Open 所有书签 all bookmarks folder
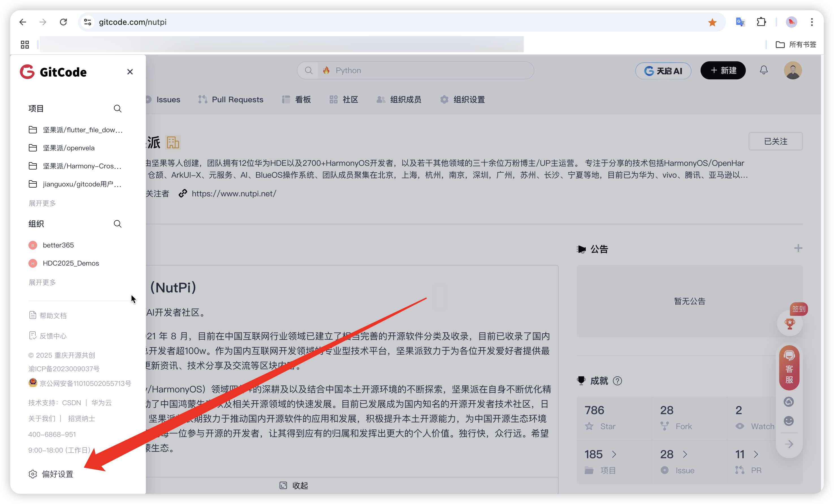The width and height of the screenshot is (834, 504). (796, 44)
